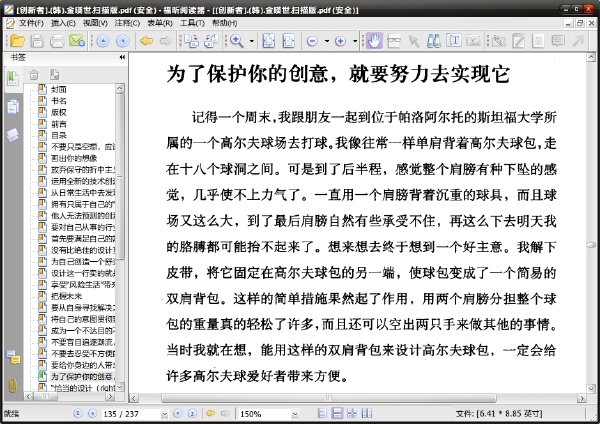The image size is (600, 424).
Task: Click the Zoom magnifier tool
Action: tap(236, 41)
